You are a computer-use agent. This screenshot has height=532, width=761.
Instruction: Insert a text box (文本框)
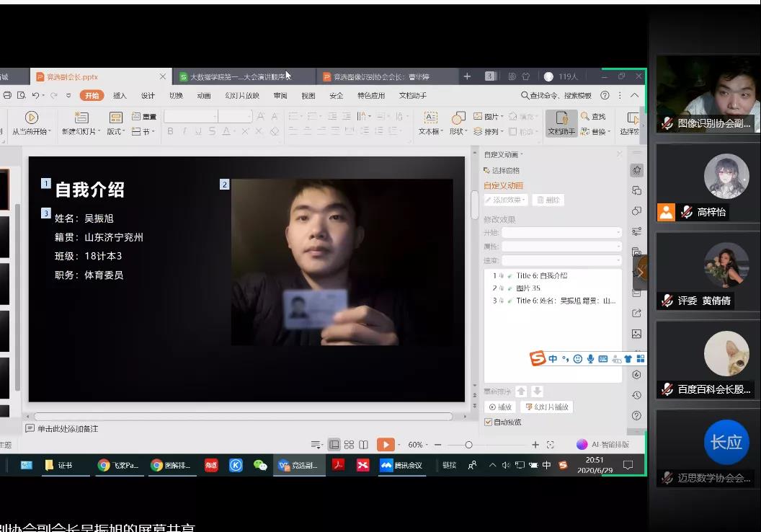coord(430,123)
